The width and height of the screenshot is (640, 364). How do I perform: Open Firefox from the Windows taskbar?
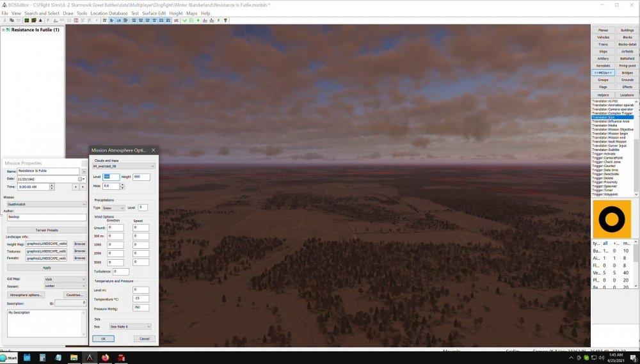coord(105,357)
